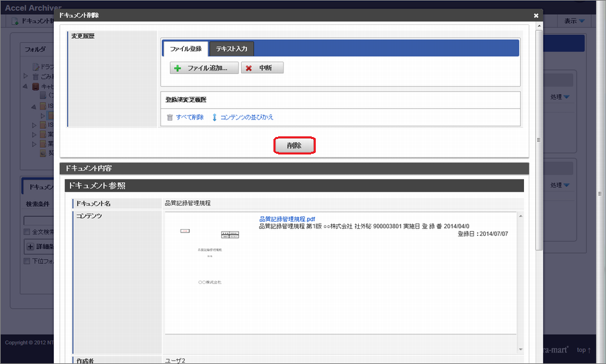Click the 中断 abort button

coord(262,68)
